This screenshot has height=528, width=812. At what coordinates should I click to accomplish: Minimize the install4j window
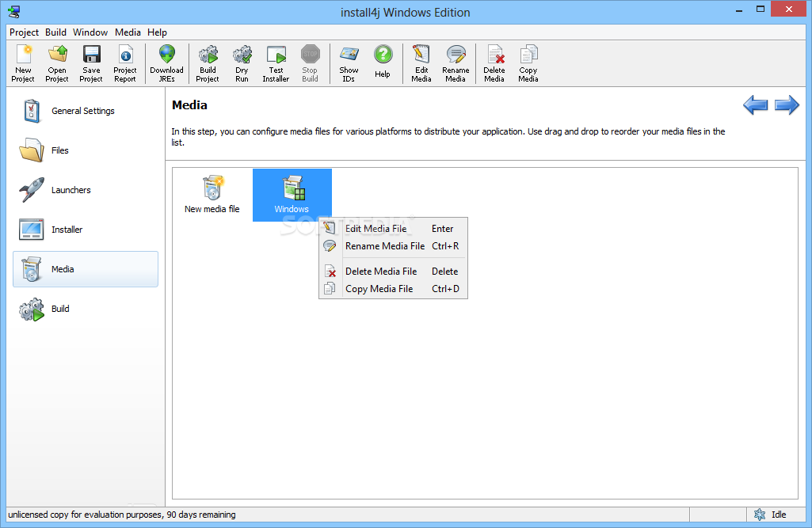coord(739,9)
